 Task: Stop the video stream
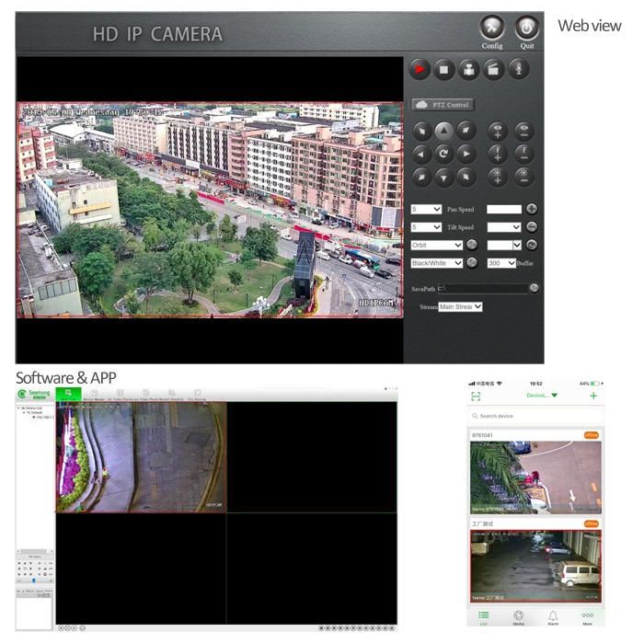(x=444, y=69)
